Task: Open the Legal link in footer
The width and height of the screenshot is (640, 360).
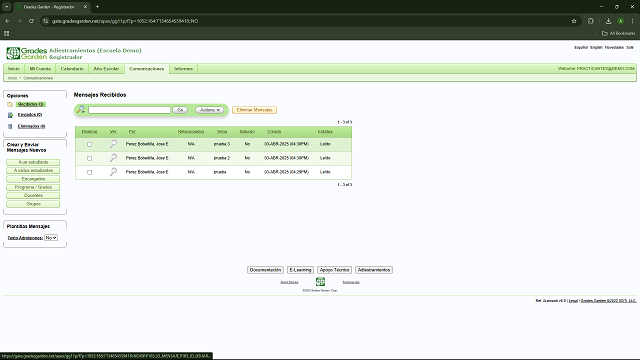Action: point(573,300)
